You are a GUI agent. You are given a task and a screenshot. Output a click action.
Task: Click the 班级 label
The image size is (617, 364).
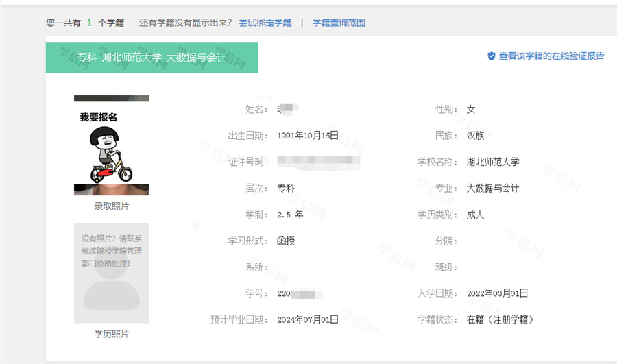click(446, 267)
